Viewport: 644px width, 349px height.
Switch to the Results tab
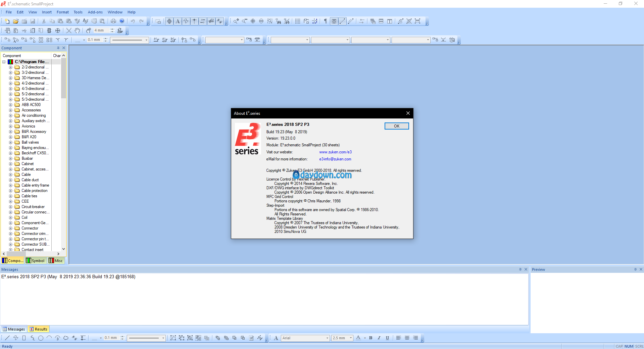click(39, 329)
